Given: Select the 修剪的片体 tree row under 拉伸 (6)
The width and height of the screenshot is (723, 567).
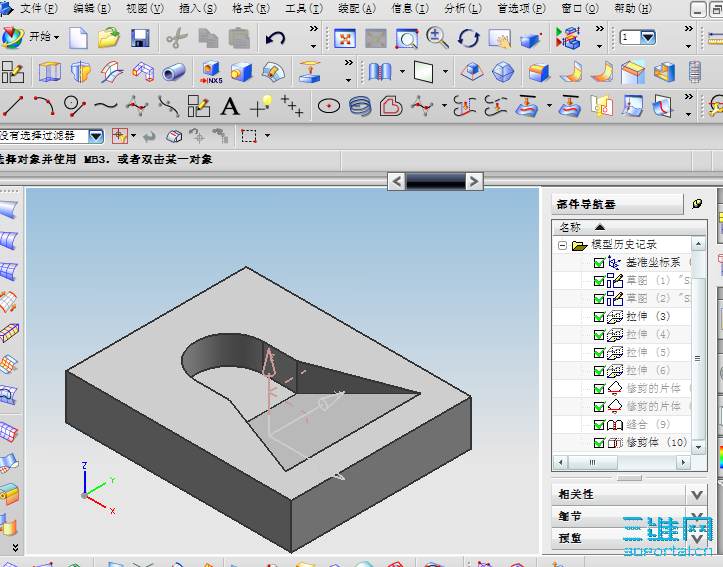Looking at the screenshot, I should tap(622, 389).
